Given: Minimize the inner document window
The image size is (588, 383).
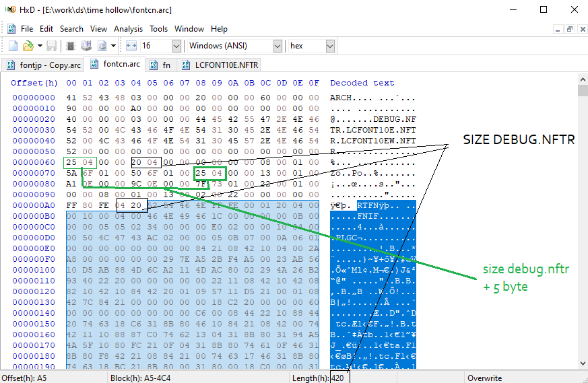Looking at the screenshot, I should click(558, 29).
